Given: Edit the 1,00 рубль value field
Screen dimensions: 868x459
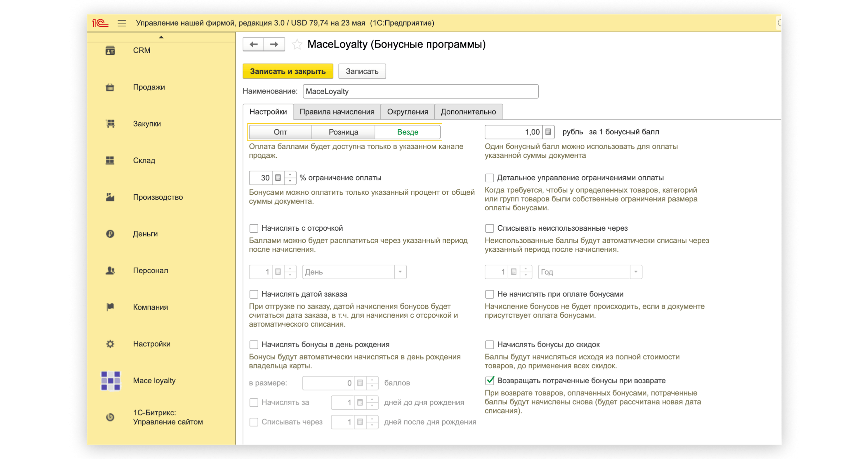Looking at the screenshot, I should (x=514, y=132).
